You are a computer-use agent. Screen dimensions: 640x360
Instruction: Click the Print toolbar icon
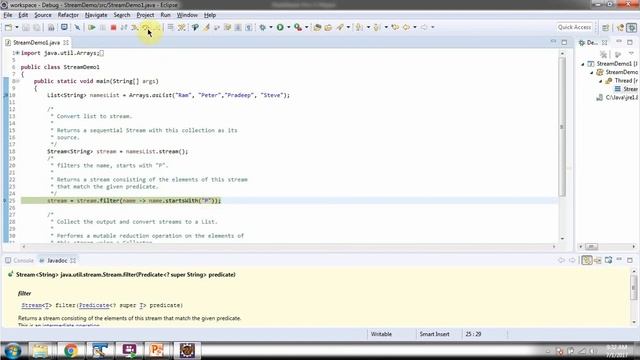coord(51,27)
